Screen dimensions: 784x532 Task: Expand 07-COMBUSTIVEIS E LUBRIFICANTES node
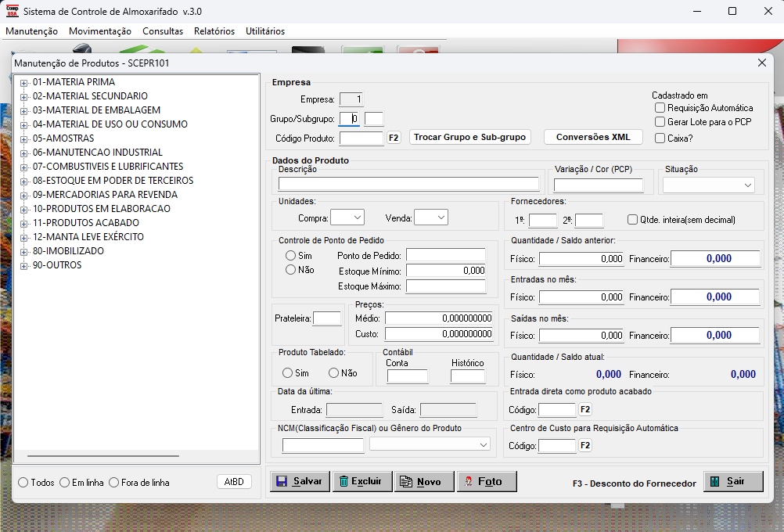23,167
